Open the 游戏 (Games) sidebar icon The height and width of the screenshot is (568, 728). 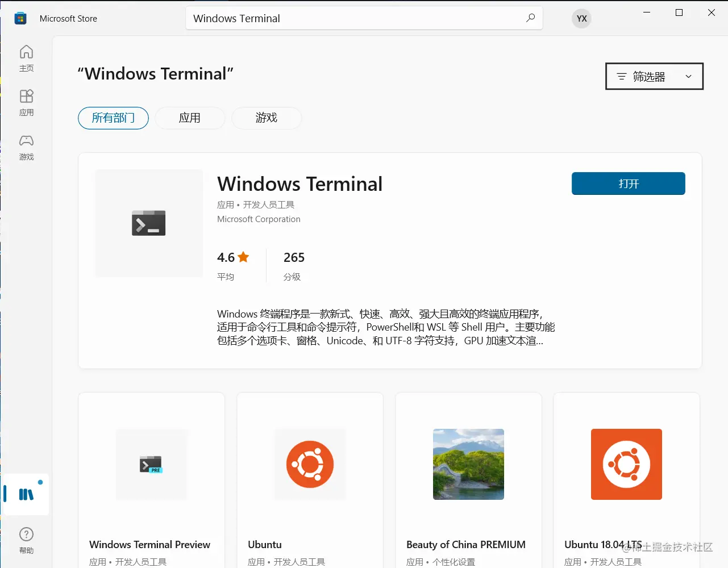coord(26,147)
